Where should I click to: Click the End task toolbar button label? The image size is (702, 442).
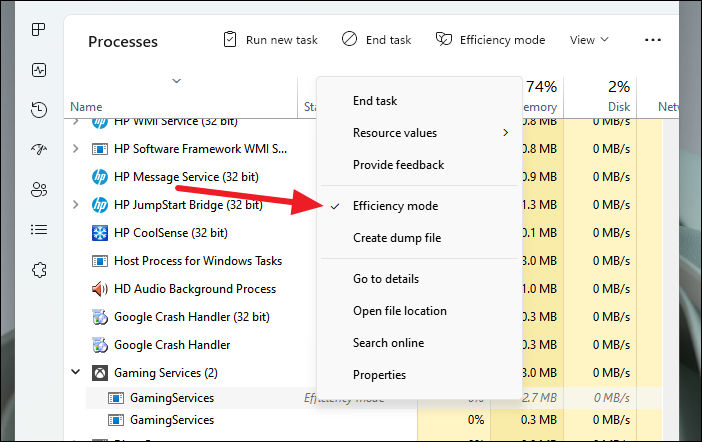388,40
